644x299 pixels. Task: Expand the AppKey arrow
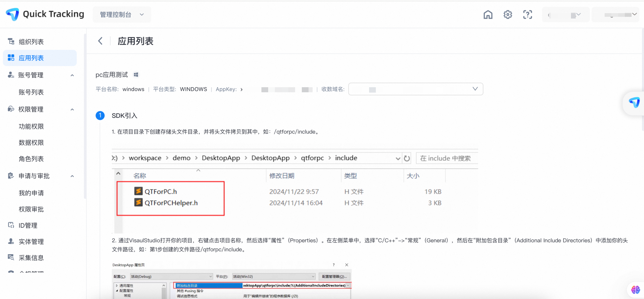(x=241, y=90)
